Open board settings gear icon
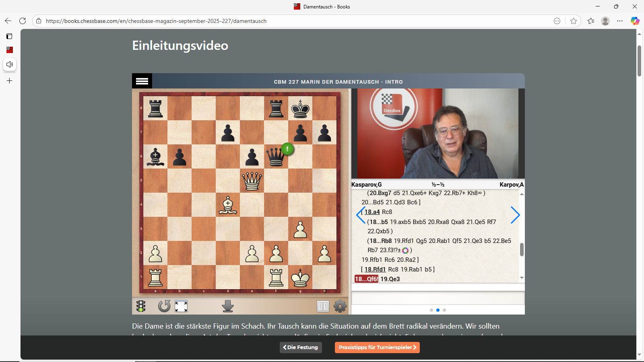 coord(340,306)
